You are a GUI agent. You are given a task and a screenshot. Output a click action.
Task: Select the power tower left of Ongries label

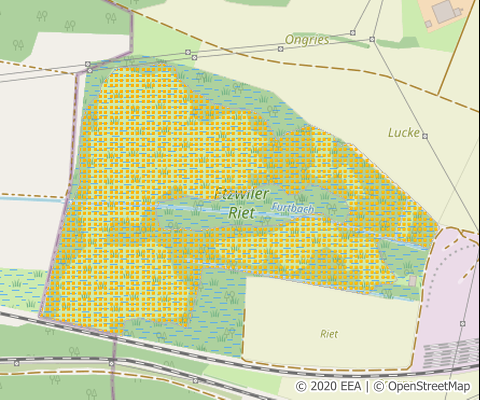(x=281, y=49)
